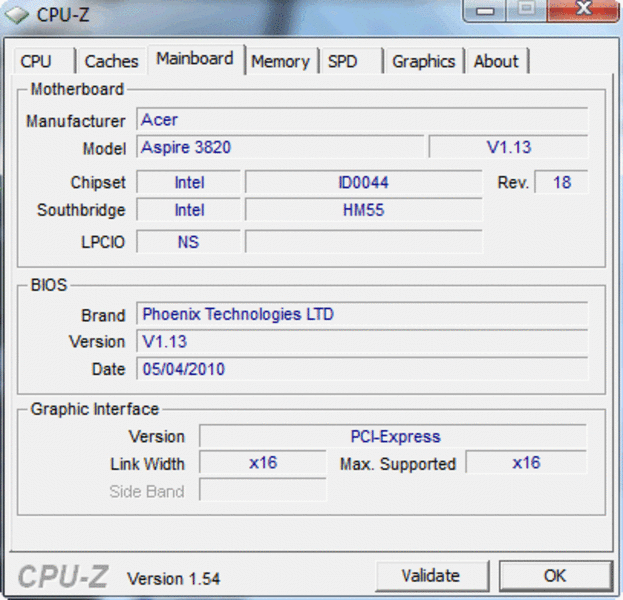Click the model revision field V1.13
The height and width of the screenshot is (600, 623).
508,147
